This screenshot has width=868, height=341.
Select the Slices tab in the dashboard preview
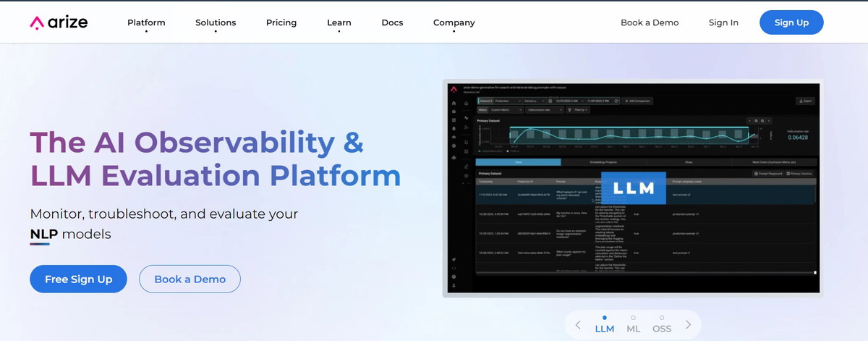tap(689, 163)
